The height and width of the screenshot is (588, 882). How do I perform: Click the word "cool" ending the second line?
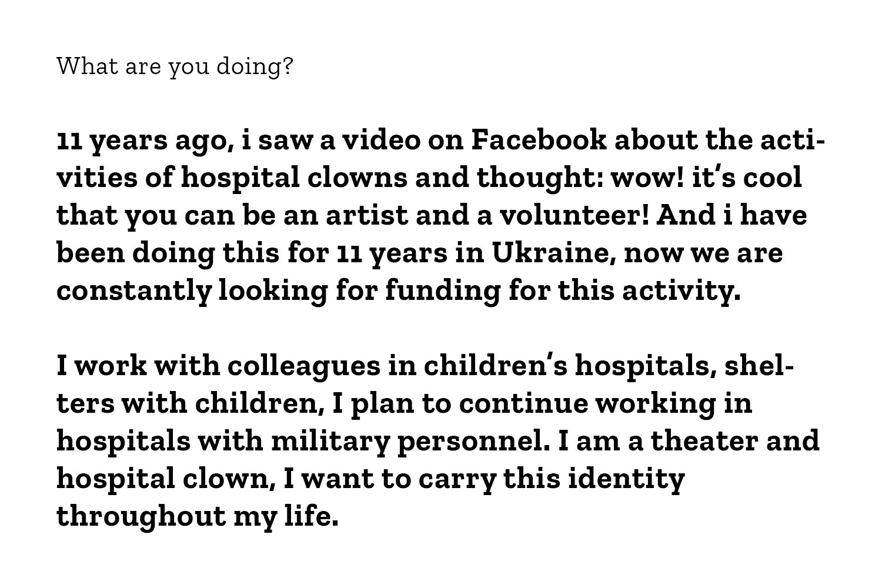pyautogui.click(x=773, y=178)
